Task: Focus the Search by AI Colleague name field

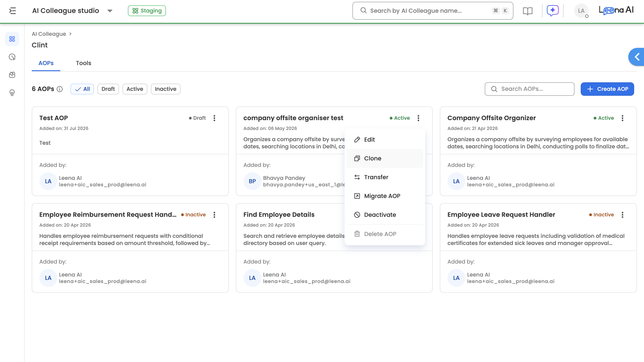Action: click(x=432, y=11)
